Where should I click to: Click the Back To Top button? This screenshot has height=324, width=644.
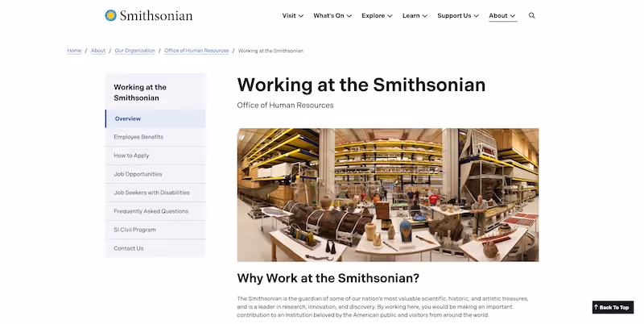[x=613, y=307]
